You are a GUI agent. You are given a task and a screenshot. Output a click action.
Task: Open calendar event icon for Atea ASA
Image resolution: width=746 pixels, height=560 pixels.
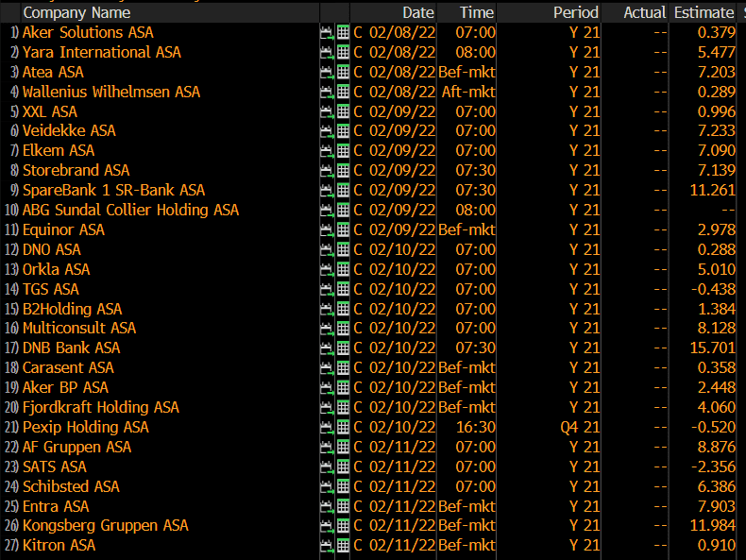(327, 73)
